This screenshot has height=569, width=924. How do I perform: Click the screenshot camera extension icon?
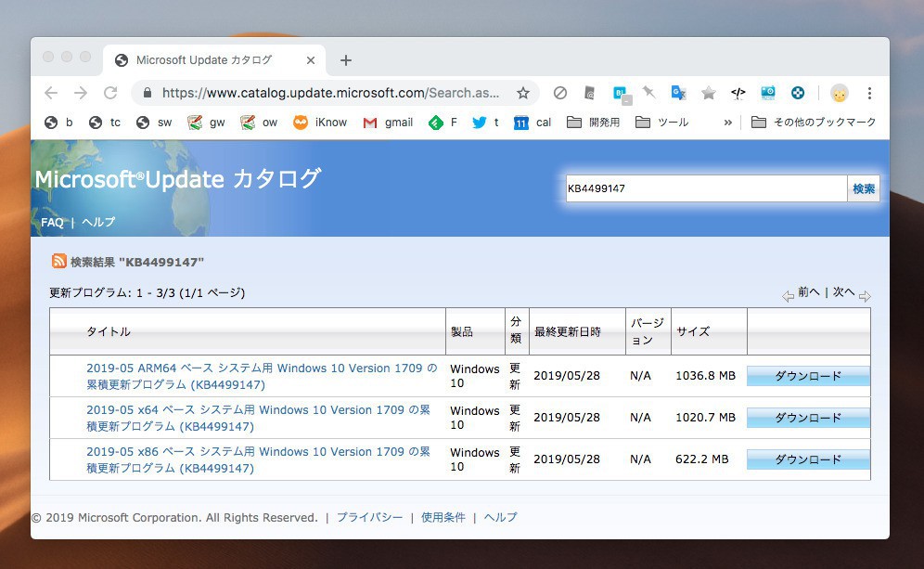768,93
